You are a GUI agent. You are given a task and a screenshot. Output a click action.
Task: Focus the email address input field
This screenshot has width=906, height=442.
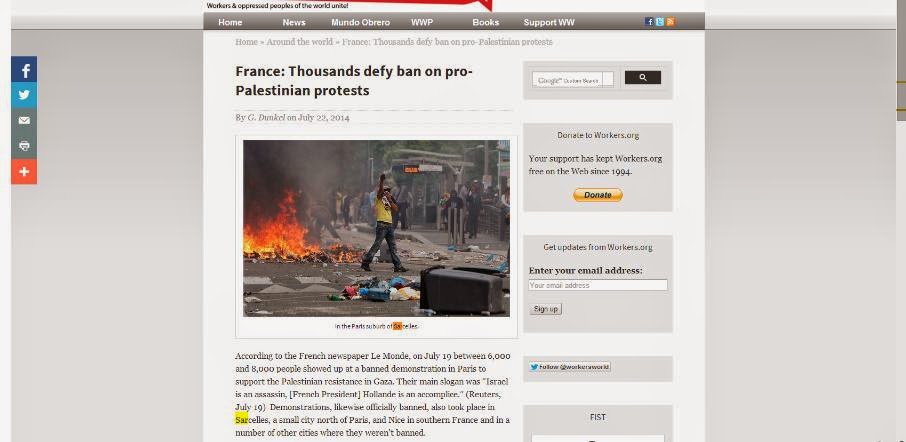pos(598,285)
